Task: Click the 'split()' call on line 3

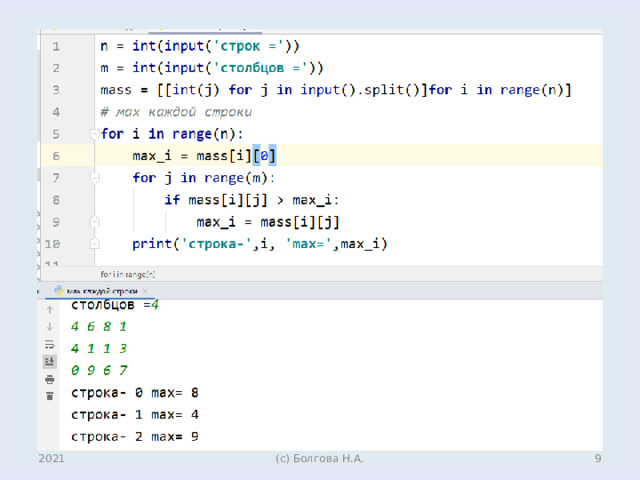Action: [395, 90]
